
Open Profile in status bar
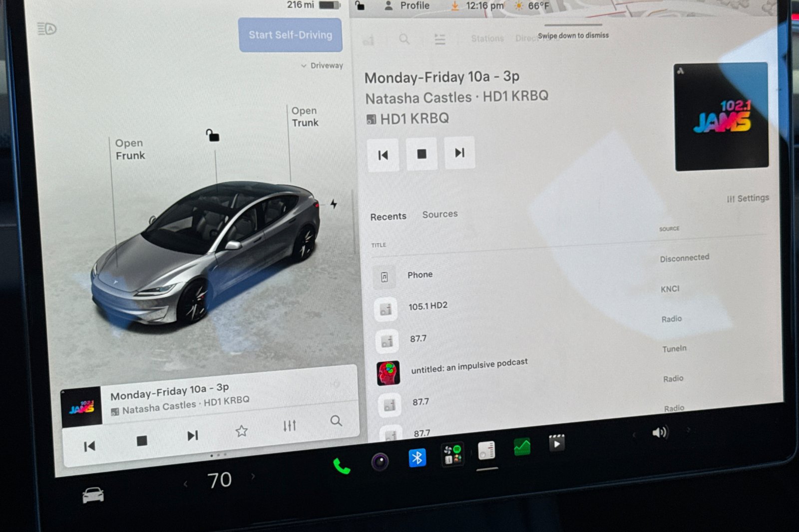pyautogui.click(x=407, y=5)
